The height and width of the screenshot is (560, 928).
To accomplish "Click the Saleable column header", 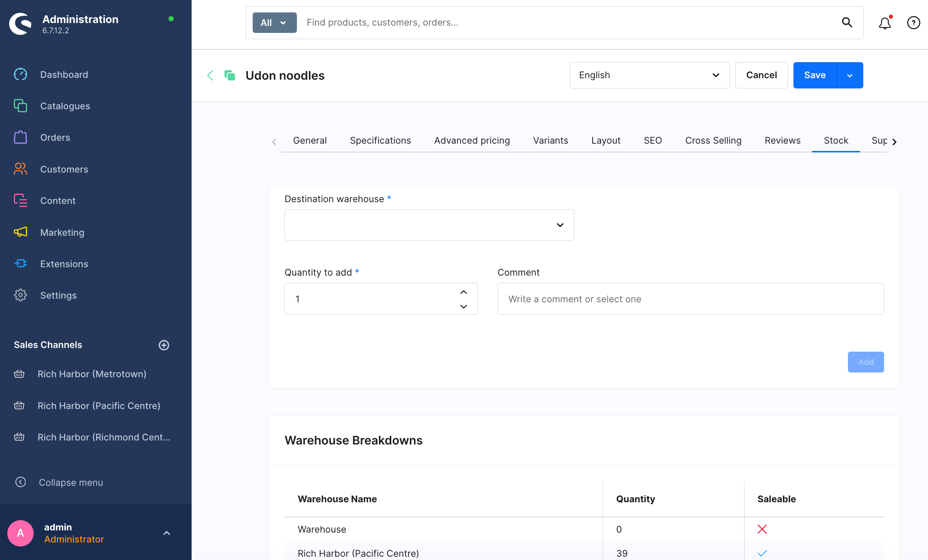I will pyautogui.click(x=777, y=499).
